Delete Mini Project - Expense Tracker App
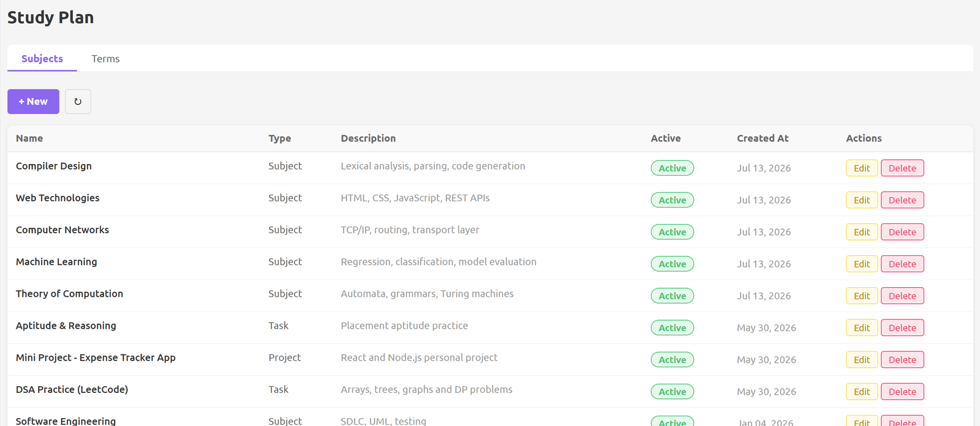 coord(902,360)
